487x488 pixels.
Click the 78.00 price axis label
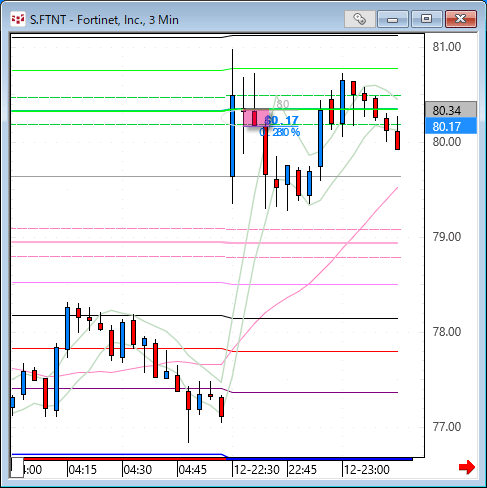click(447, 332)
